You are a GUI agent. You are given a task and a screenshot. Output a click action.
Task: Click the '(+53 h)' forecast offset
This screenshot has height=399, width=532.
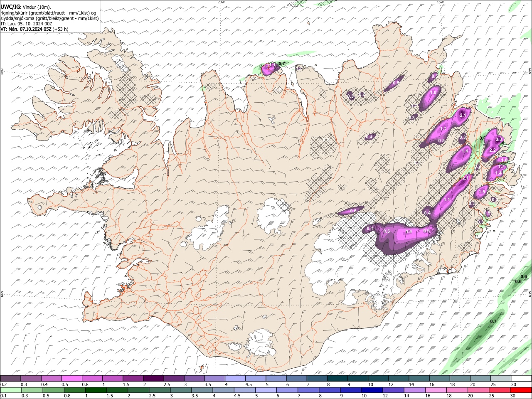61,29
